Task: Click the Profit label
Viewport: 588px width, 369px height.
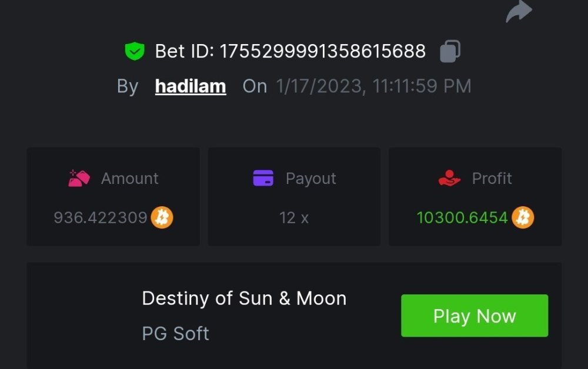Action: click(x=492, y=178)
